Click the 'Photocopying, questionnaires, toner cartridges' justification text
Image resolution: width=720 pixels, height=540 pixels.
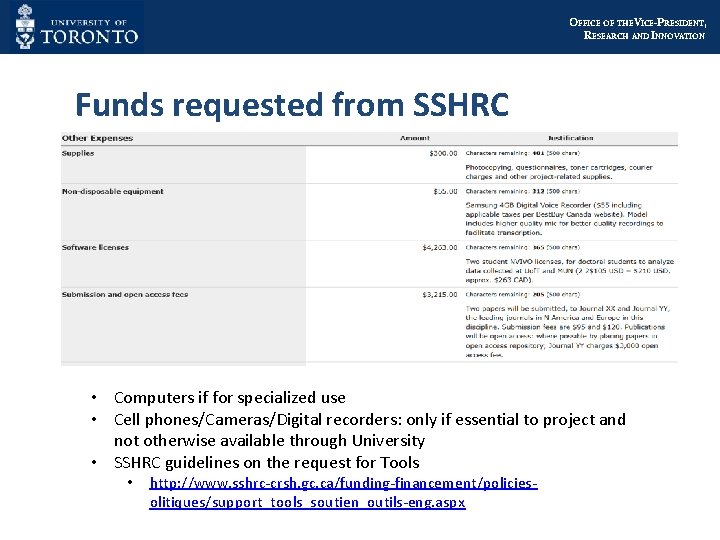click(x=559, y=172)
